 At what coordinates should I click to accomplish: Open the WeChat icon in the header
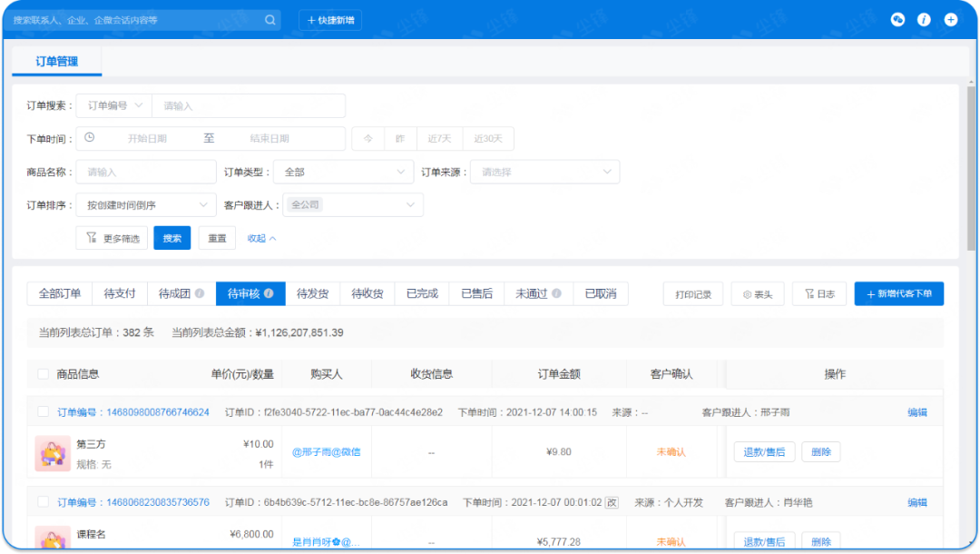pyautogui.click(x=897, y=19)
